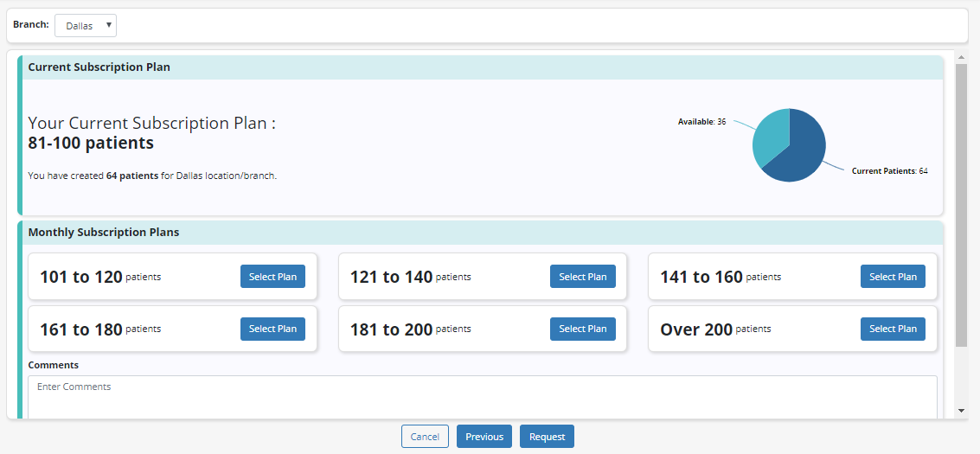
Task: Click the Current Patients: 64 chart label
Action: click(x=889, y=171)
